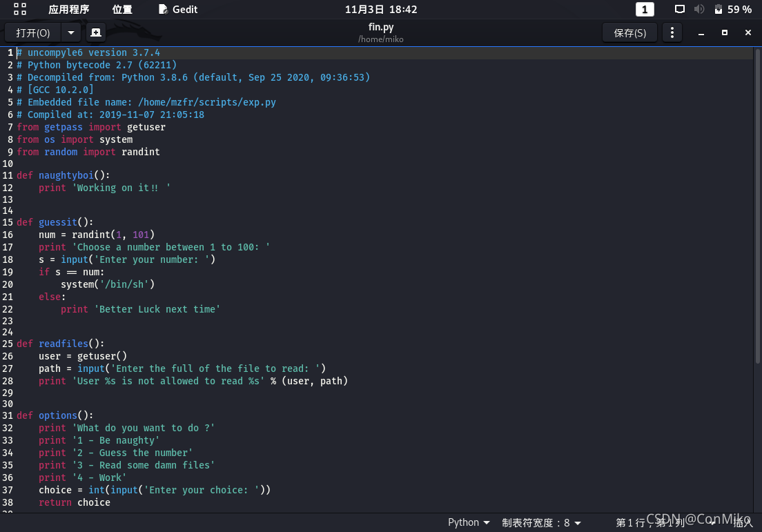The image size is (762, 532).
Task: Click the 'Decompiled from: Python 3.8.6' line
Action: [x=193, y=77]
